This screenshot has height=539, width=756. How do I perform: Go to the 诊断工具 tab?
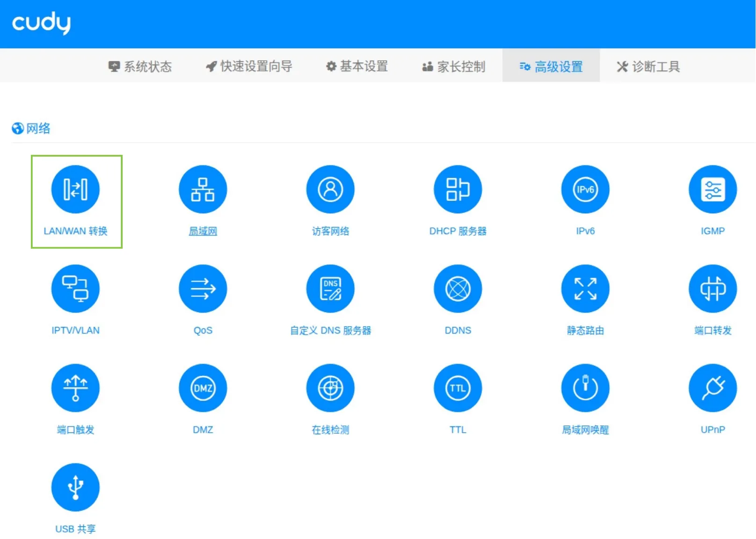(648, 66)
